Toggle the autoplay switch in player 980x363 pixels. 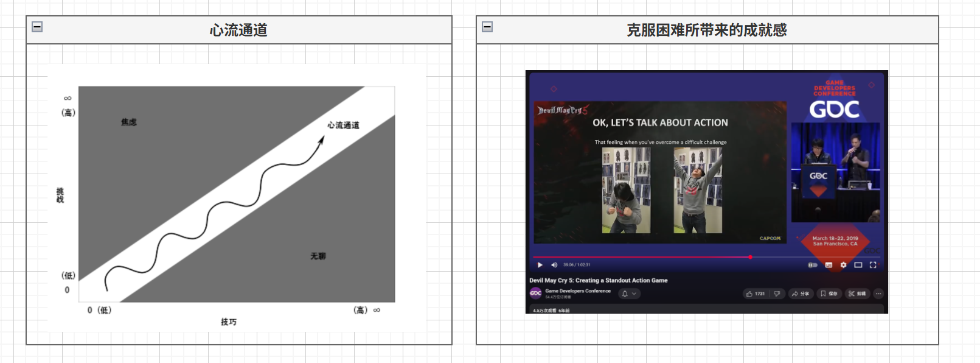(812, 265)
